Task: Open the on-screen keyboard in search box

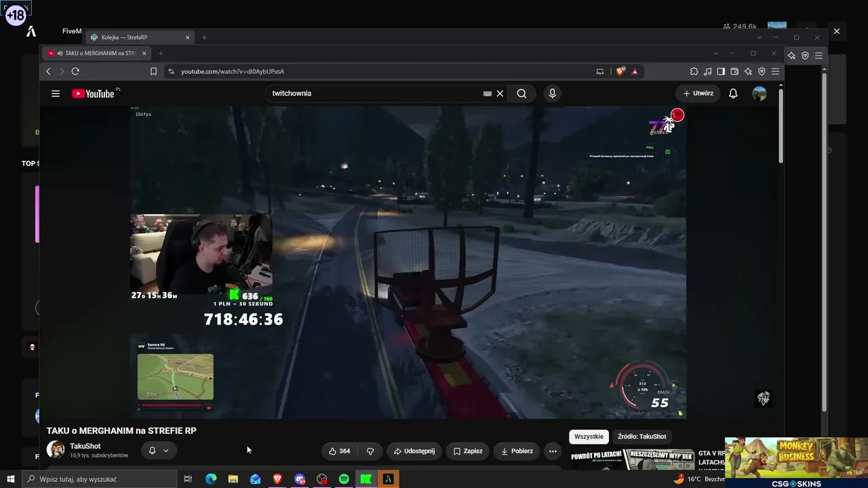Action: [487, 94]
